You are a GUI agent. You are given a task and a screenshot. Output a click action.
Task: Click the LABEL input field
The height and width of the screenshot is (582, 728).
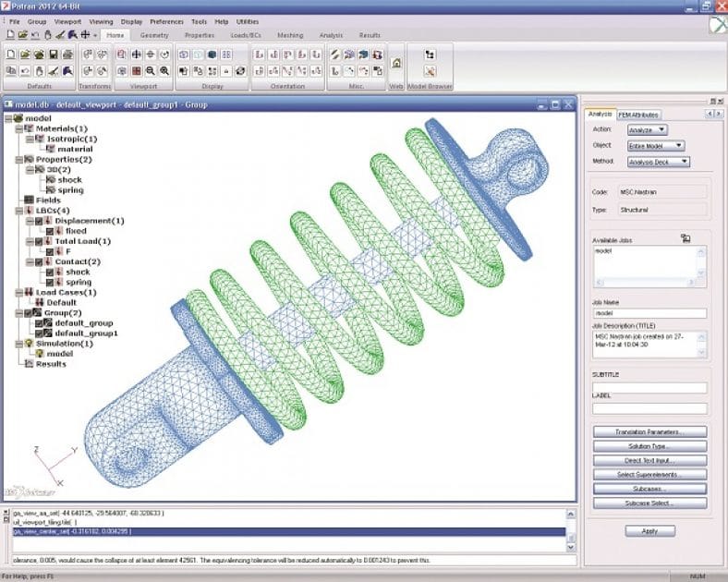point(650,409)
